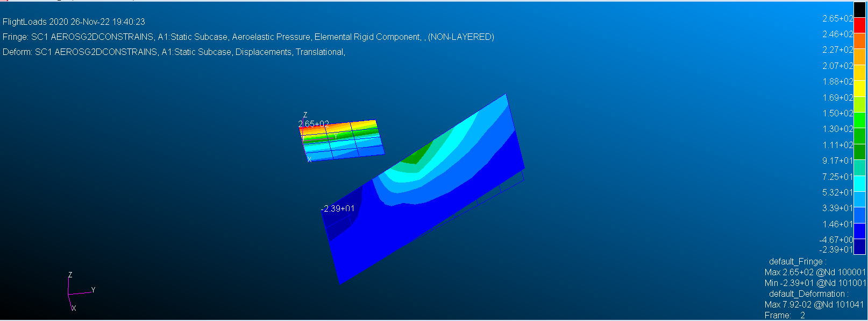Click the Deform result title text
The image size is (868, 321).
(174, 52)
